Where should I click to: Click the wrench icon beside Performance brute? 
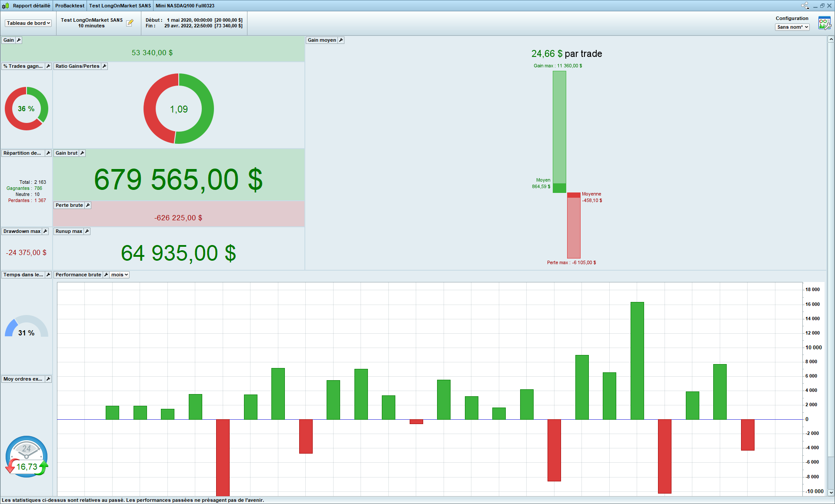coord(106,275)
